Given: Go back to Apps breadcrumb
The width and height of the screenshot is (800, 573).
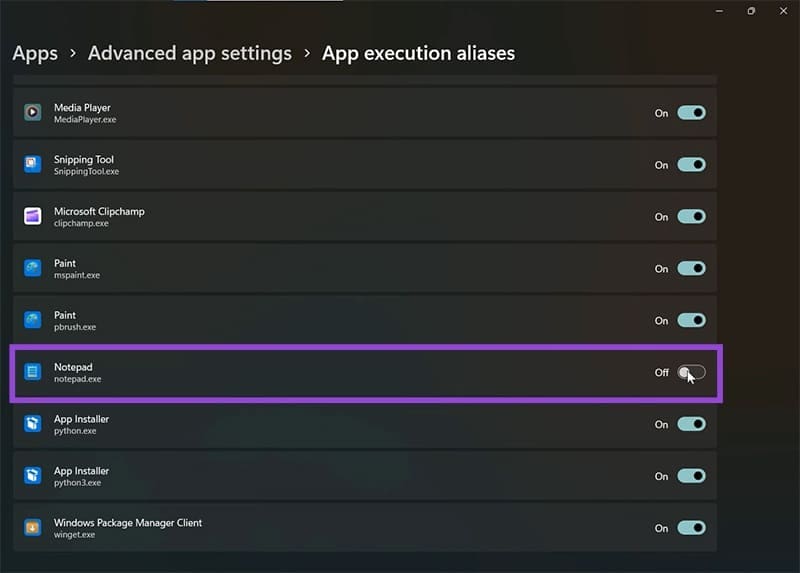Looking at the screenshot, I should point(35,54).
